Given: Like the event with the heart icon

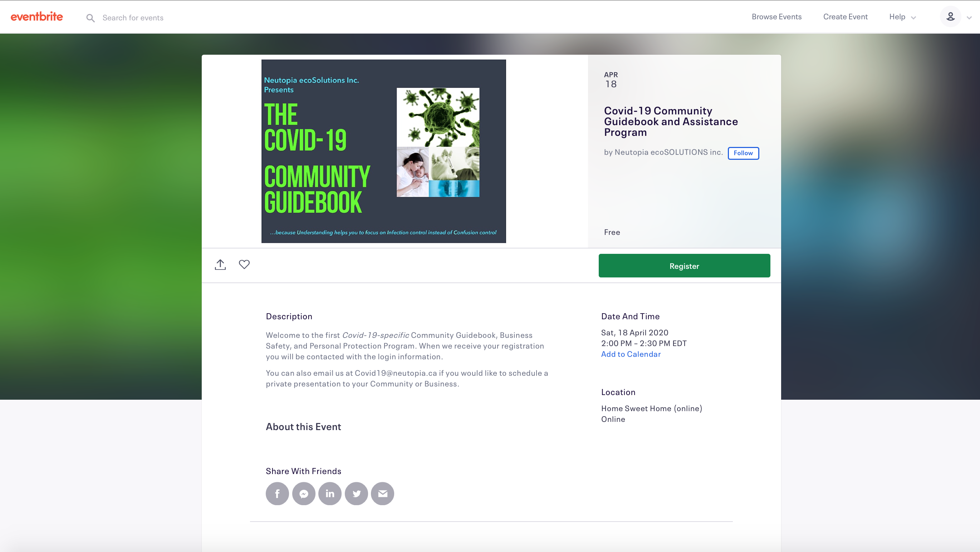Looking at the screenshot, I should coord(244,264).
